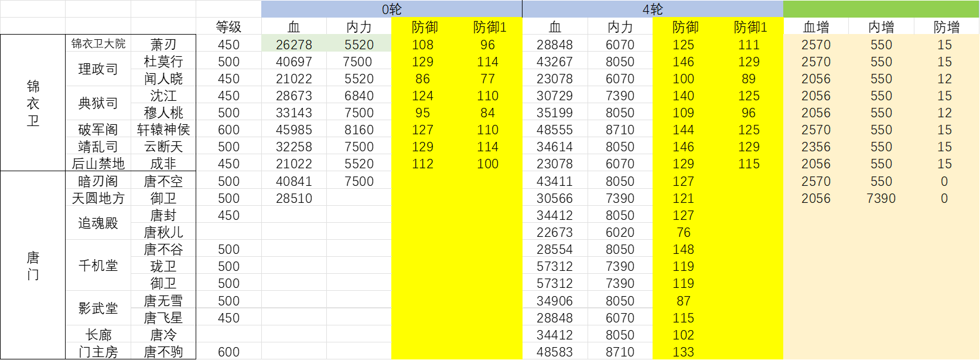Screen dimensions: 980x360
Task: Select the name cell '沈江'
Action: coord(163,96)
